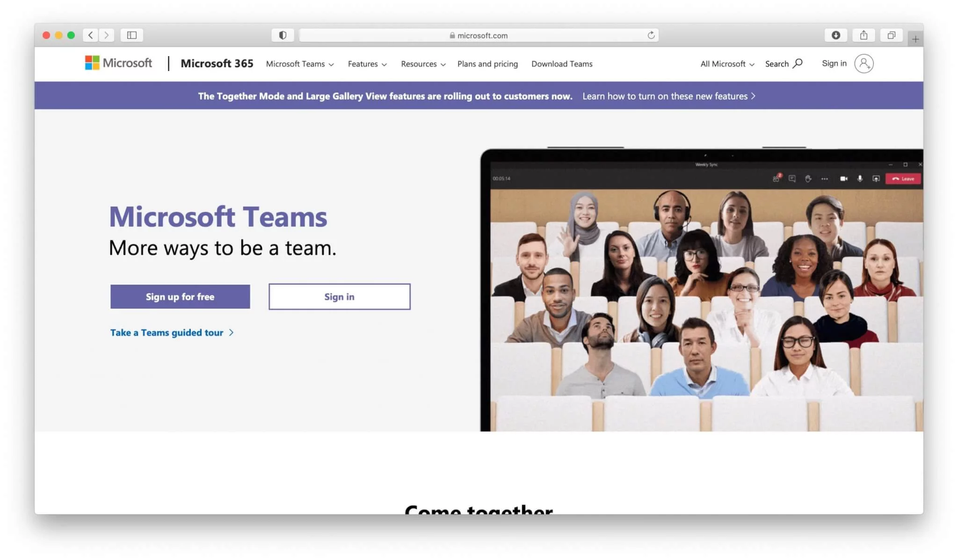Reload the page with the refresh icon
The image size is (958, 560).
[651, 35]
